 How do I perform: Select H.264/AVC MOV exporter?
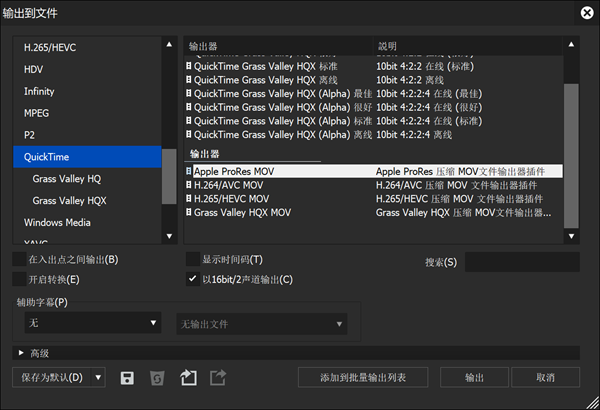coord(374,185)
